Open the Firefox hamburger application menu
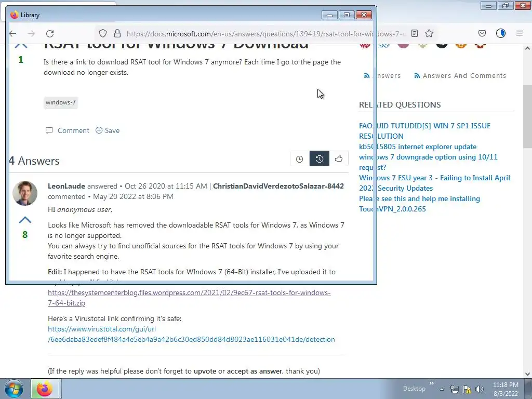The width and height of the screenshot is (532, 399). coord(520,33)
